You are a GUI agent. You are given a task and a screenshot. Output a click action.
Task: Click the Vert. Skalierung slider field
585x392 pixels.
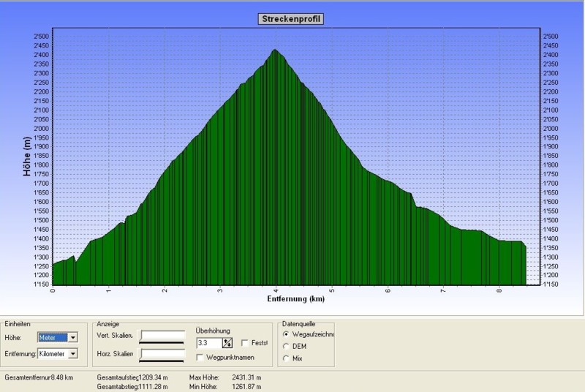[x=162, y=336]
